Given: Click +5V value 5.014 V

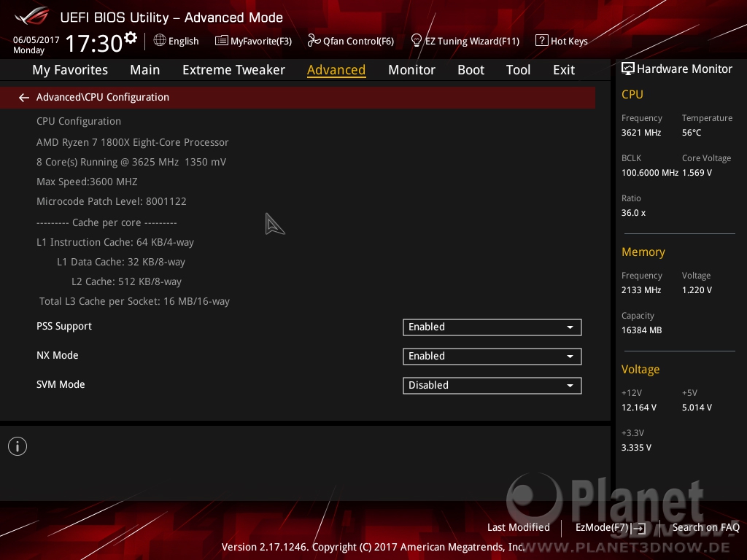Looking at the screenshot, I should (x=697, y=408).
